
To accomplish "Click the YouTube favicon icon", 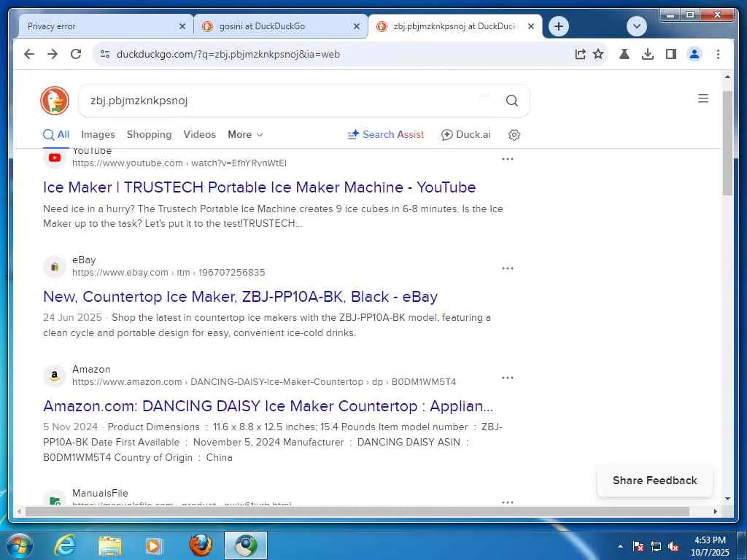I will click(55, 157).
